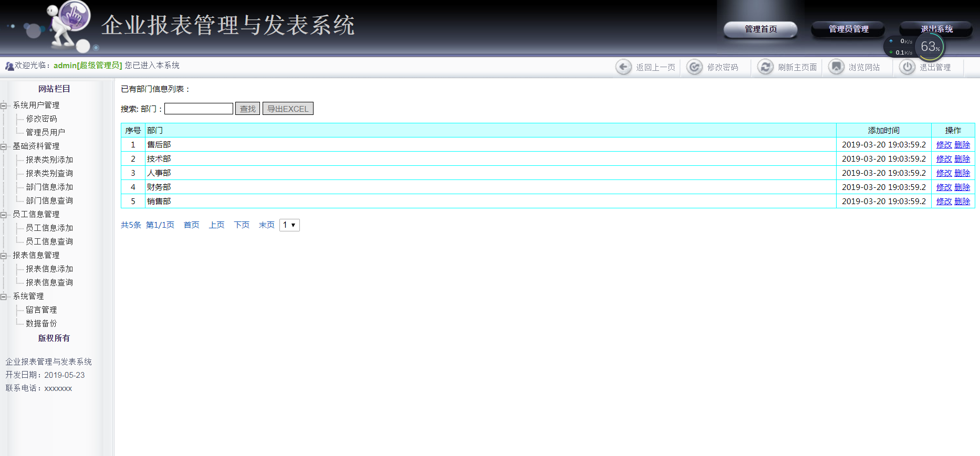Click 删除 for the 人事部 row
The image size is (980, 456).
tap(962, 173)
